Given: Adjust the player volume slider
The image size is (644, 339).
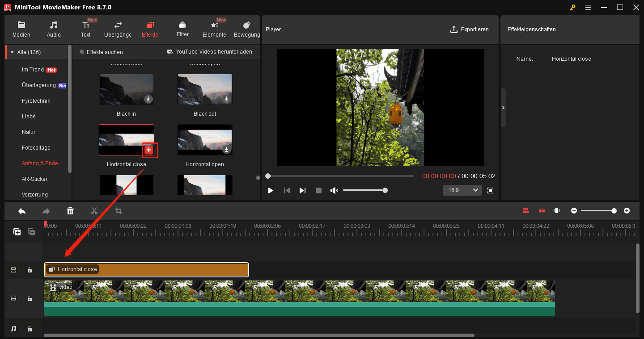Looking at the screenshot, I should point(364,190).
